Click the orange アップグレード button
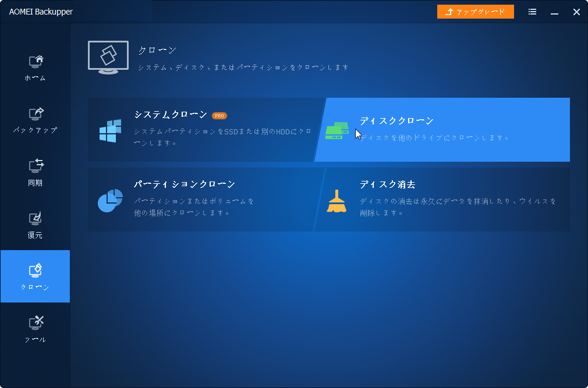 pos(476,12)
